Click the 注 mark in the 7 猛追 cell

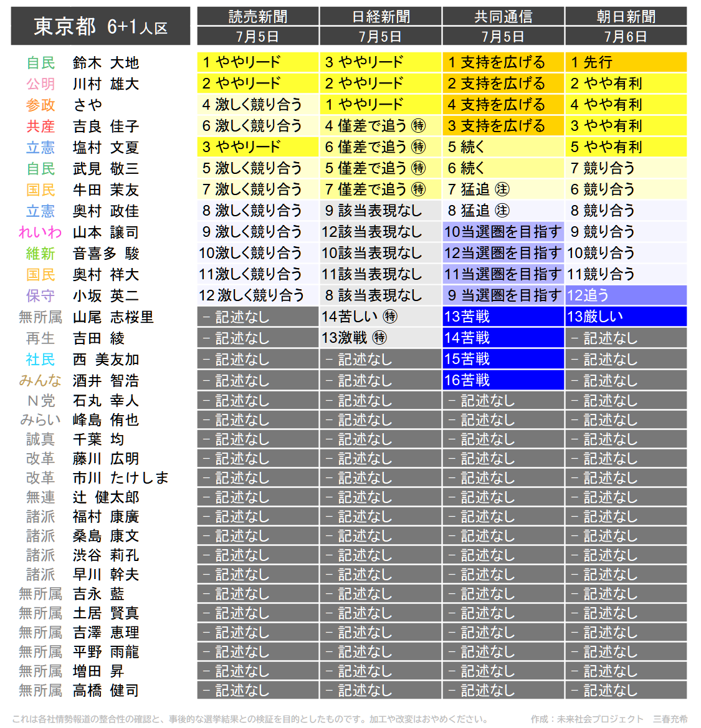tap(502, 189)
